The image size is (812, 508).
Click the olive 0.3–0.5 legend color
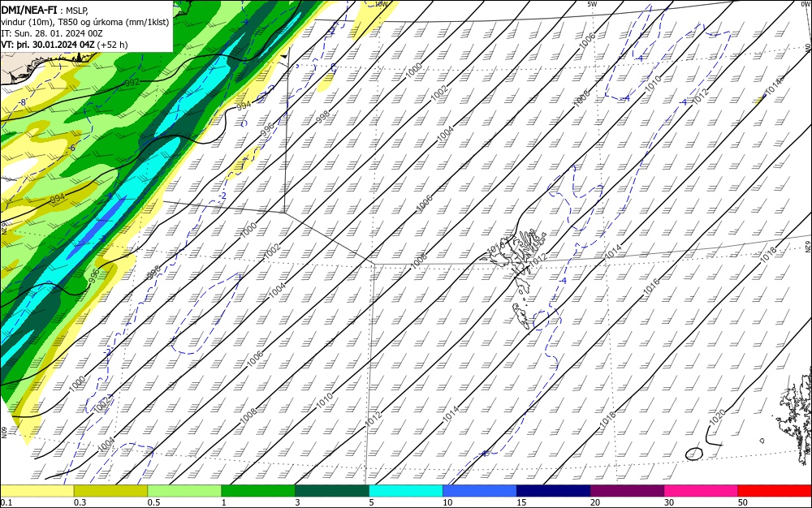click(110, 491)
